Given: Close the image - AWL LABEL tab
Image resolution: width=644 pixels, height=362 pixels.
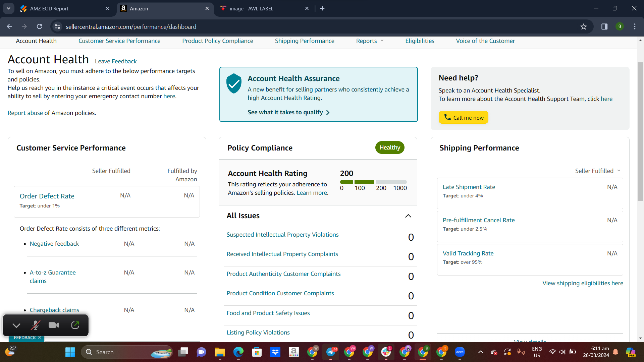Looking at the screenshot, I should coord(307,8).
